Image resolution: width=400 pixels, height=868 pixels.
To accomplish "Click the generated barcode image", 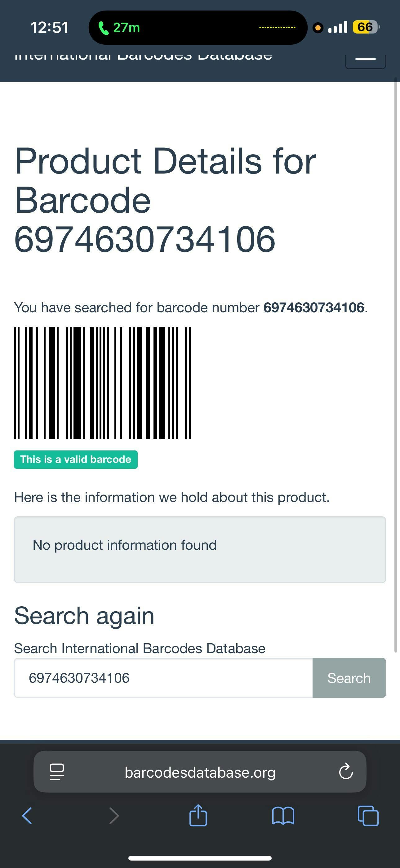I will click(x=102, y=383).
